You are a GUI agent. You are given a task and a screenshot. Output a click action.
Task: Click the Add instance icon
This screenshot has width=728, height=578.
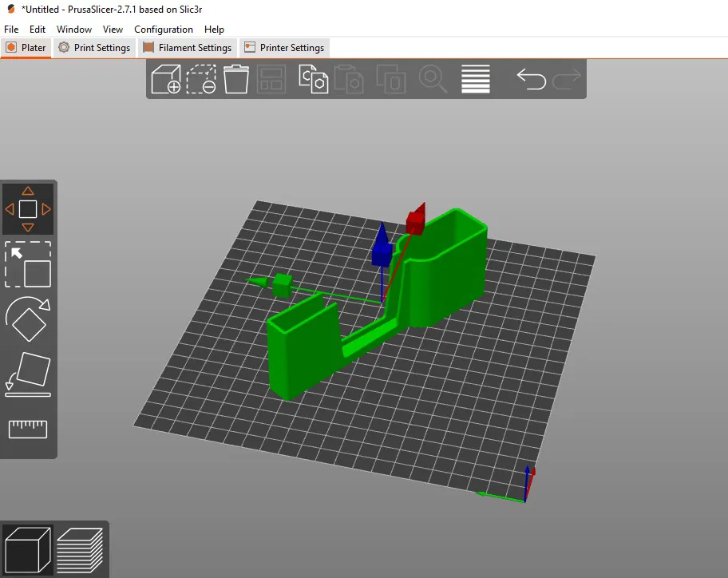[391, 79]
